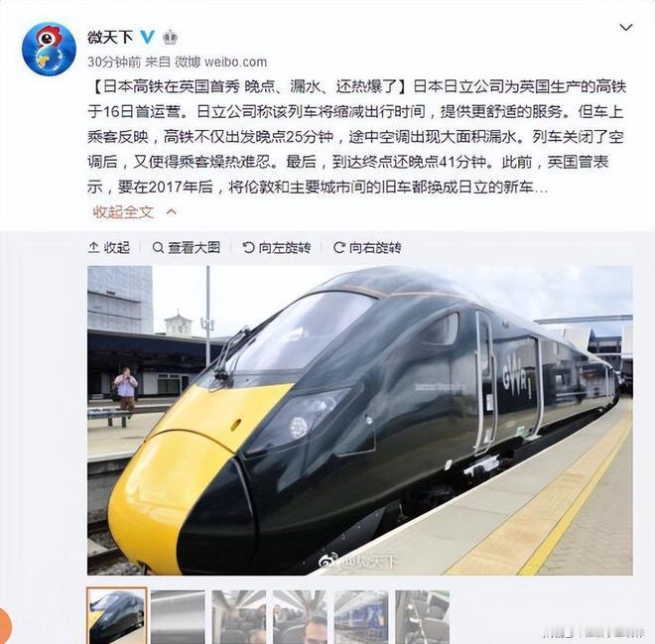Image resolution: width=655 pixels, height=644 pixels.
Task: Select the third carriage interior thumbnail
Action: point(239,617)
